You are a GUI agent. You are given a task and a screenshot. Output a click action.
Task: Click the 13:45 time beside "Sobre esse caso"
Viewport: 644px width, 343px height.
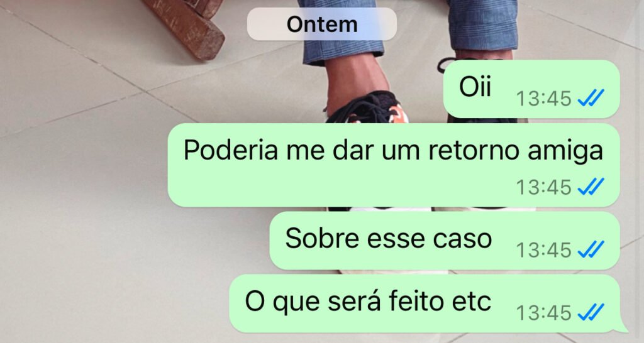[x=544, y=250]
